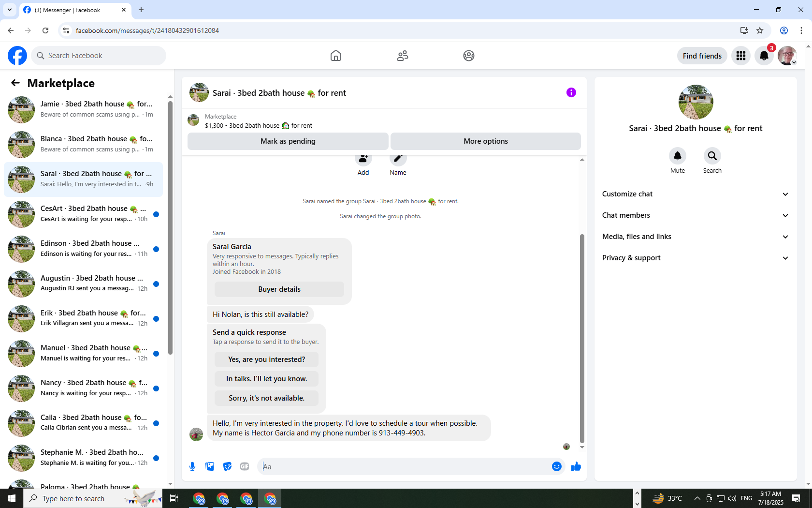Open the weather widget showing 33°C
The width and height of the screenshot is (812, 508).
coord(667,498)
